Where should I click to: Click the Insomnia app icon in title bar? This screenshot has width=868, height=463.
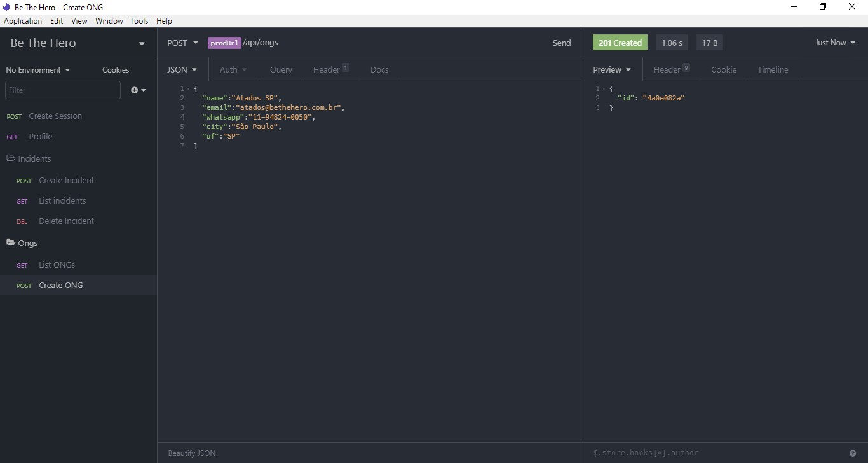tap(7, 7)
